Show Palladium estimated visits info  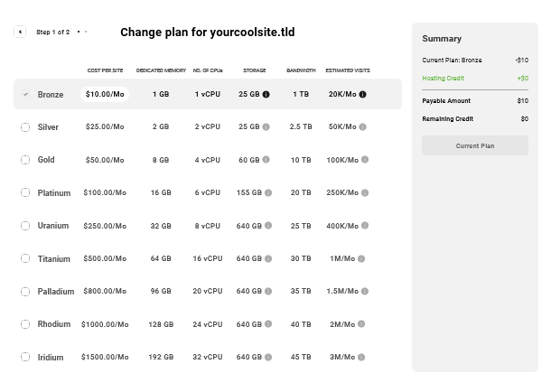tap(365, 291)
